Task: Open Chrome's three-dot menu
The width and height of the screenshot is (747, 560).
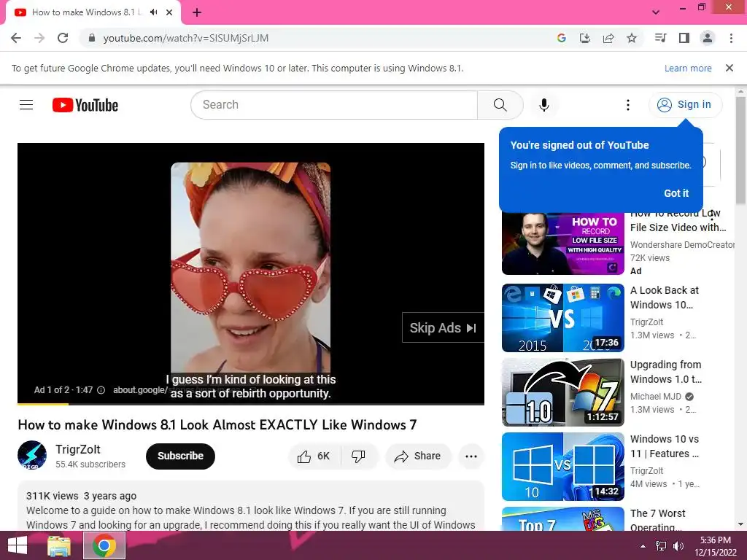Action: tap(731, 38)
